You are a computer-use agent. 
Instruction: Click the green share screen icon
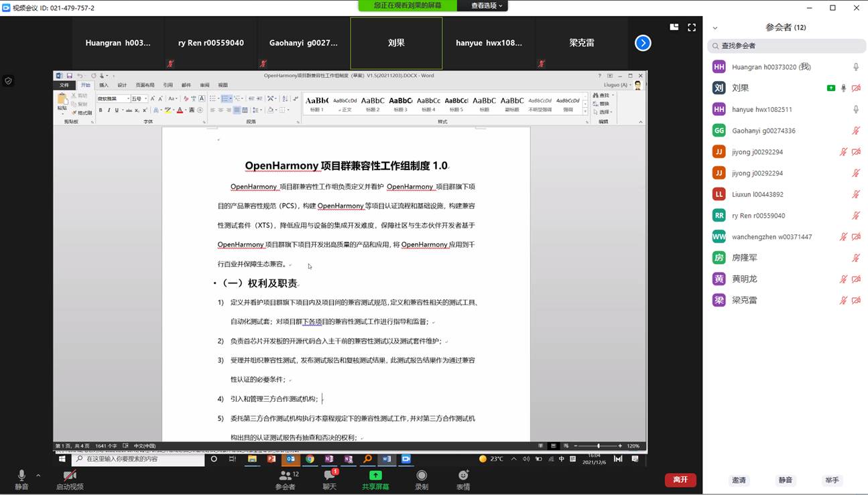375,475
